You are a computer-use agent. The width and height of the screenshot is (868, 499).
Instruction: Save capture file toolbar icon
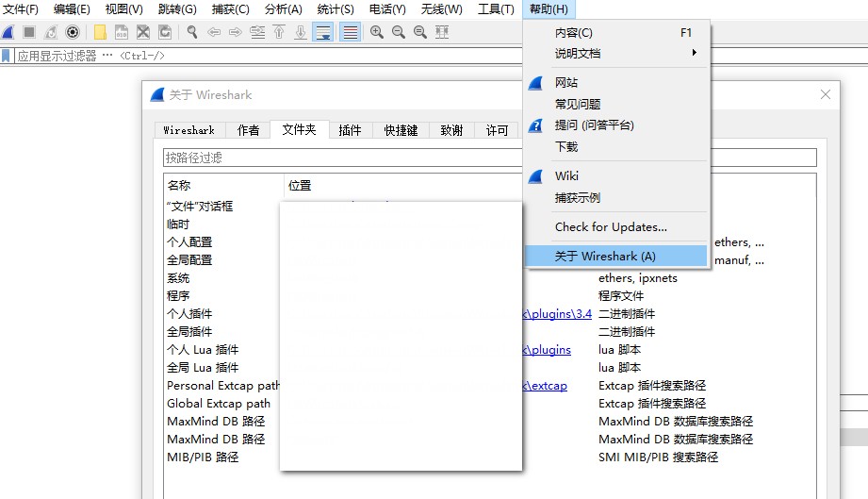[x=122, y=32]
